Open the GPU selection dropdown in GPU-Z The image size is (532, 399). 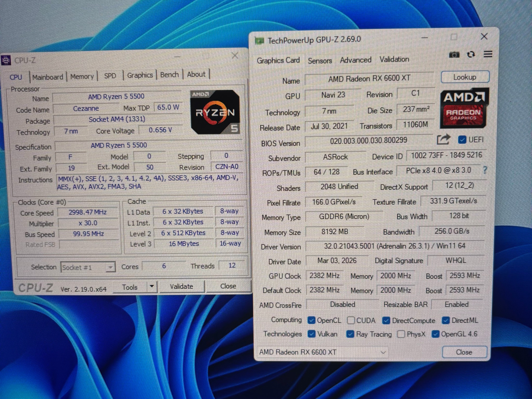(322, 352)
